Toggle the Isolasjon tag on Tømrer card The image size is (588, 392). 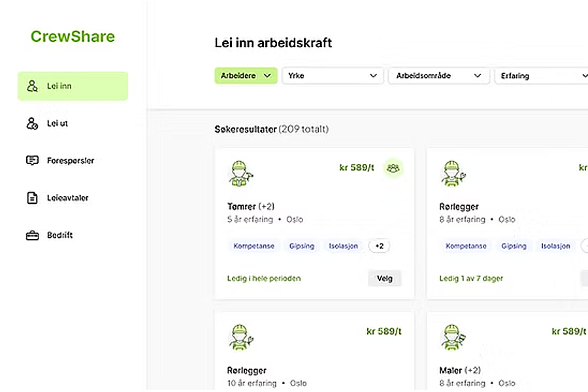(343, 246)
